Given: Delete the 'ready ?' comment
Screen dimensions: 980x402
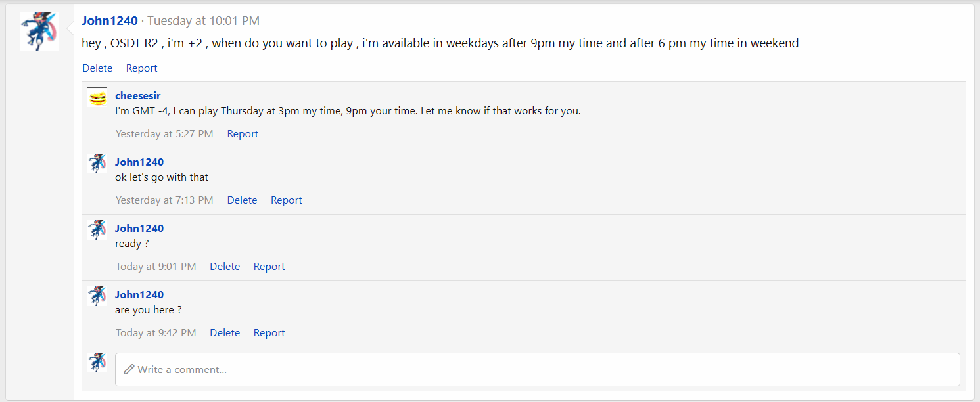Looking at the screenshot, I should point(225,267).
